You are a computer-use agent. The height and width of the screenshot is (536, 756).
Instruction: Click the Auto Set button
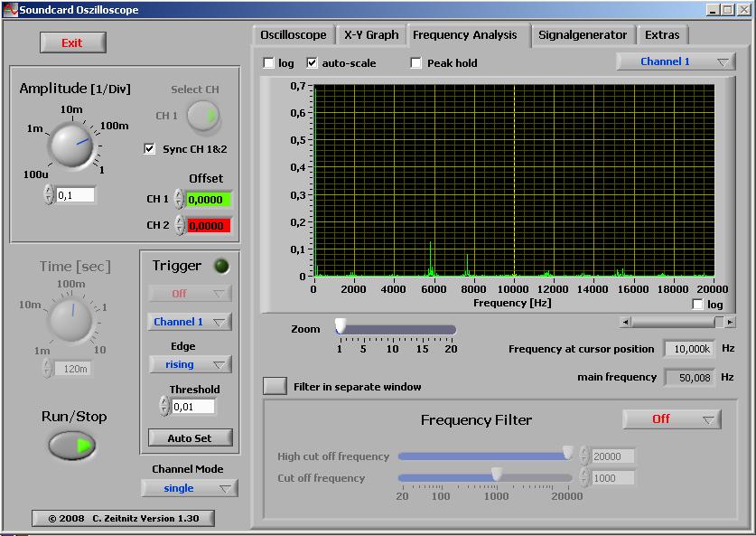click(x=190, y=437)
